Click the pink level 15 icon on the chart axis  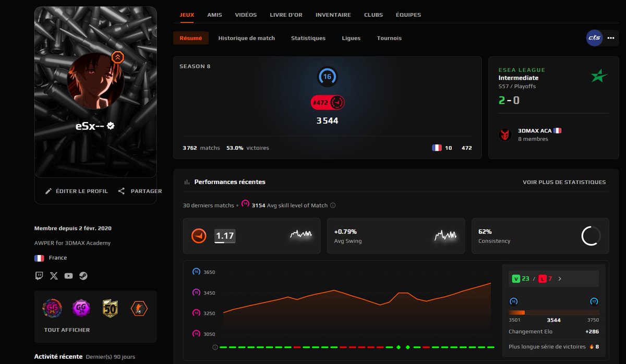[196, 293]
